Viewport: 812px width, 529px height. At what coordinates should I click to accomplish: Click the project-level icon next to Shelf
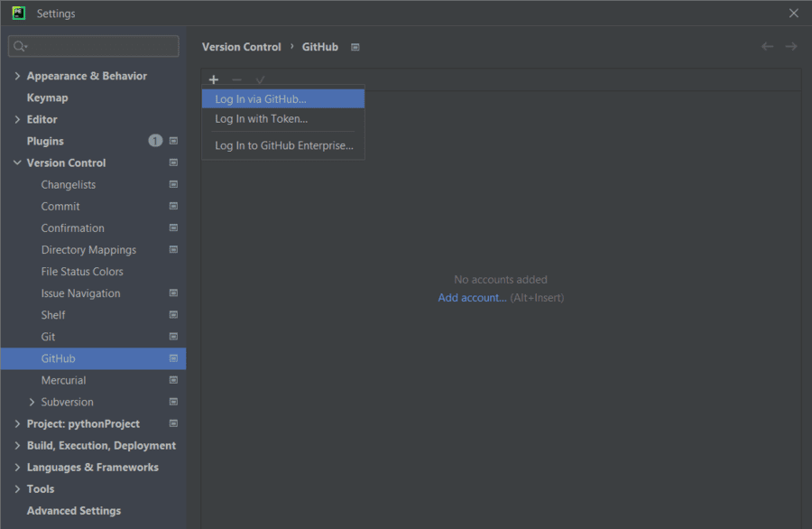pyautogui.click(x=173, y=315)
